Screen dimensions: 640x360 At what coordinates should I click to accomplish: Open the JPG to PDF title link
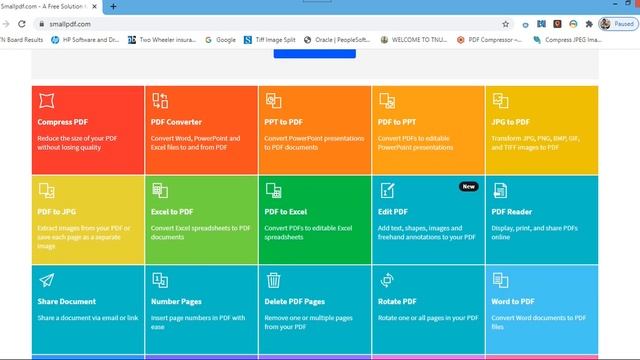coord(510,122)
